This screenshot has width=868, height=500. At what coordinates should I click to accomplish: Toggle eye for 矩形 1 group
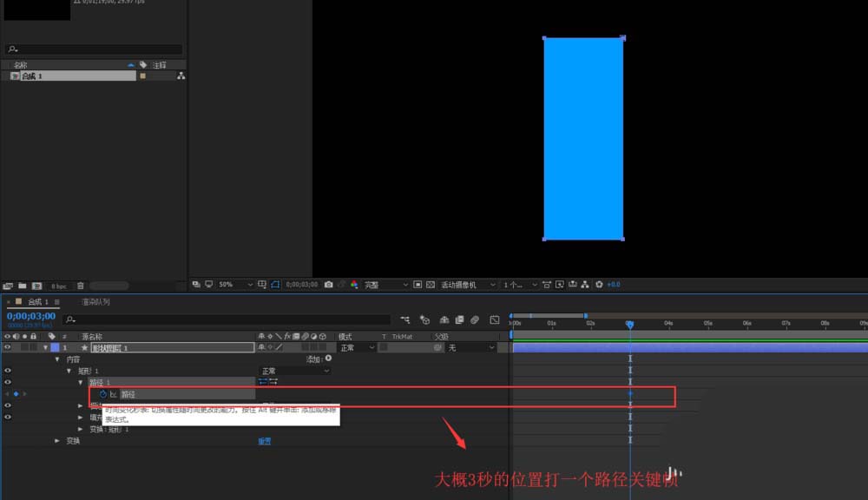click(7, 371)
